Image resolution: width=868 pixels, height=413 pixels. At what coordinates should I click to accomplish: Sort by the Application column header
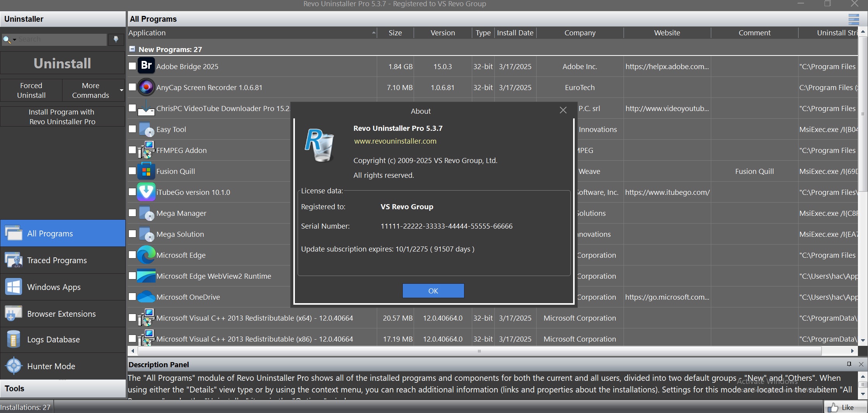[252, 33]
